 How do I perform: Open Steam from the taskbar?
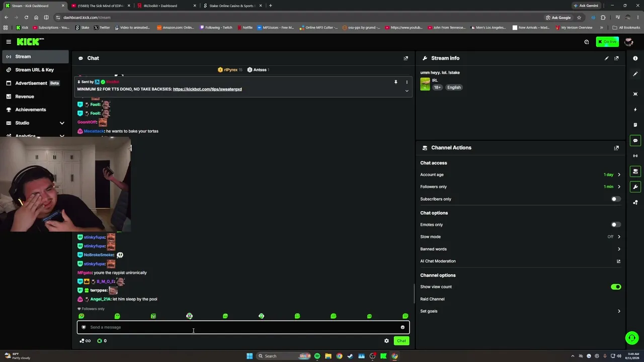point(350,356)
